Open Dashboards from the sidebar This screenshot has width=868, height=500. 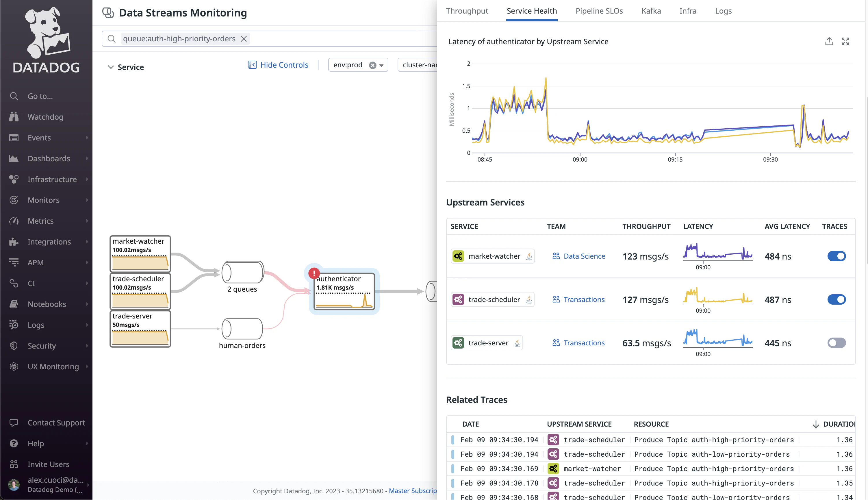tap(49, 158)
